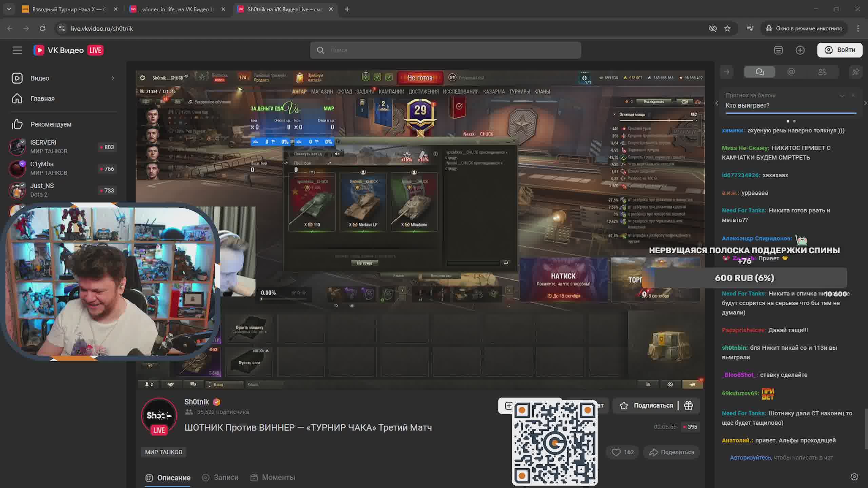The height and width of the screenshot is (488, 868).
Task: Open the Записи tab
Action: point(220,477)
